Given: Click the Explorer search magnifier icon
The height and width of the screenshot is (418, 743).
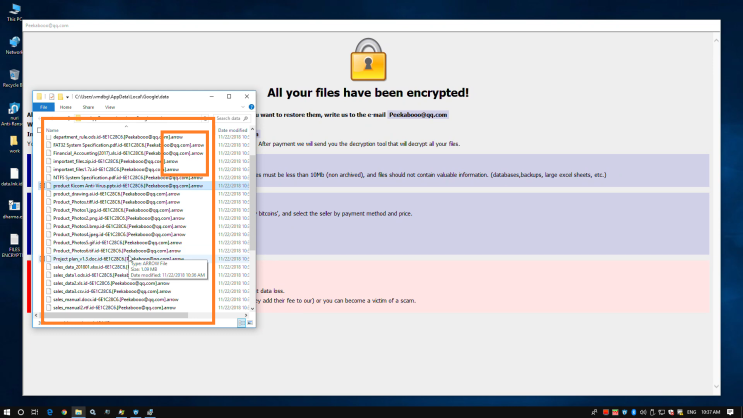Looking at the screenshot, I should point(245,118).
